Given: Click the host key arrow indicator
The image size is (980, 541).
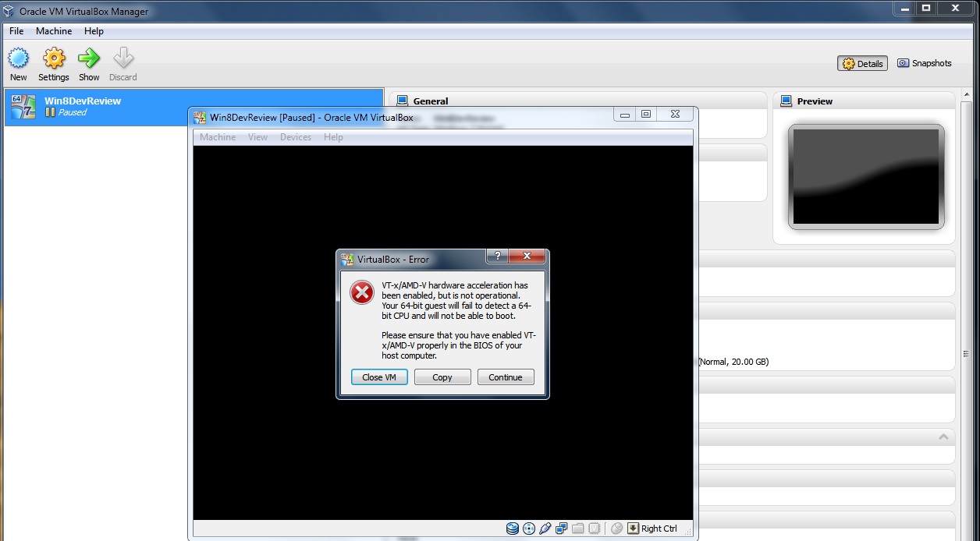Looking at the screenshot, I should [633, 529].
